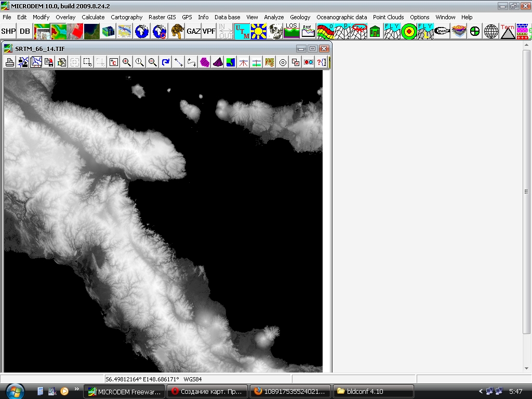Image resolution: width=532 pixels, height=399 pixels.
Task: Click the zoom out magnifier icon
Action: click(153, 62)
